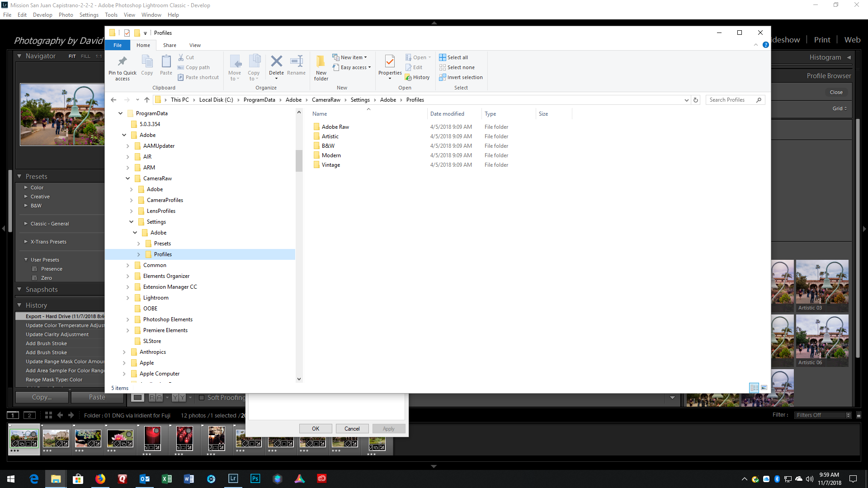Select the Artistic 03 profile thumbnail
Image resolution: width=868 pixels, height=488 pixels.
[822, 285]
